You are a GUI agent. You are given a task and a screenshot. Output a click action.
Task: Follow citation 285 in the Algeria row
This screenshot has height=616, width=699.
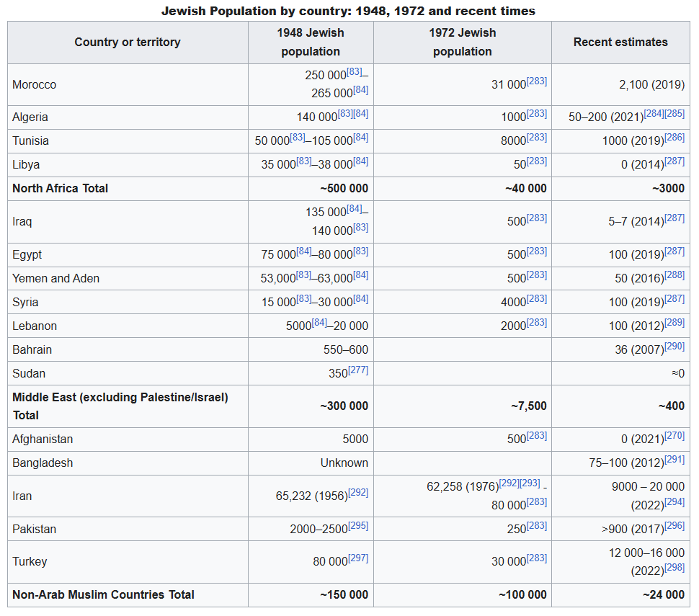674,114
